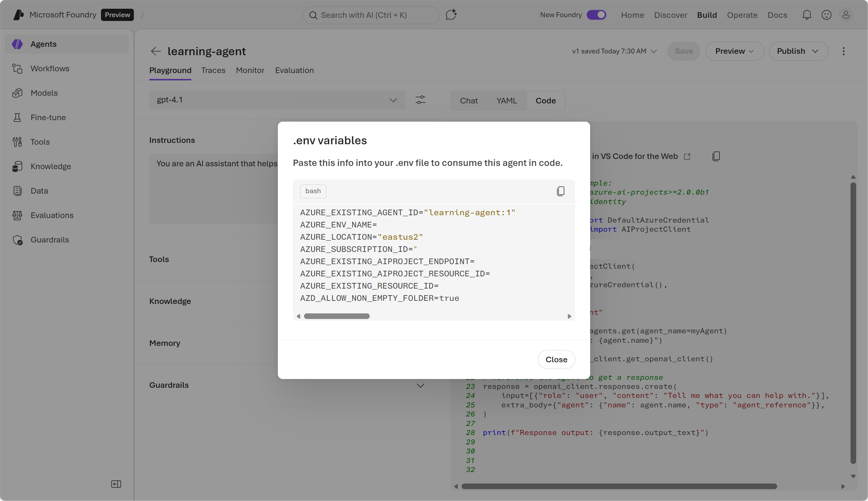Copy the bash env variables

click(x=560, y=191)
